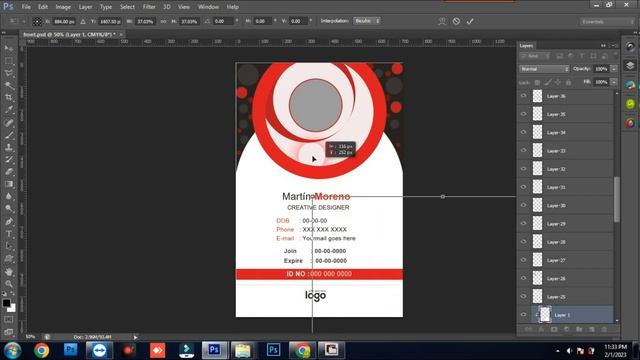Screen dimensions: 640x360
Task: Hide Layer 34 using its eye icon
Action: [523, 132]
